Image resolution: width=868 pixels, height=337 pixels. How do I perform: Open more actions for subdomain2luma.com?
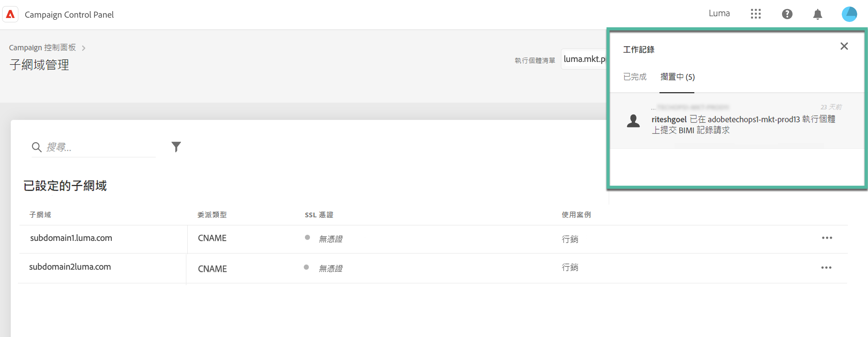tap(826, 268)
